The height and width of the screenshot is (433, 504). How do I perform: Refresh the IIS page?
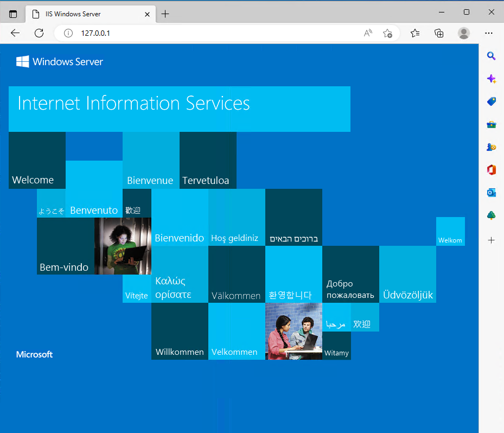(x=39, y=33)
